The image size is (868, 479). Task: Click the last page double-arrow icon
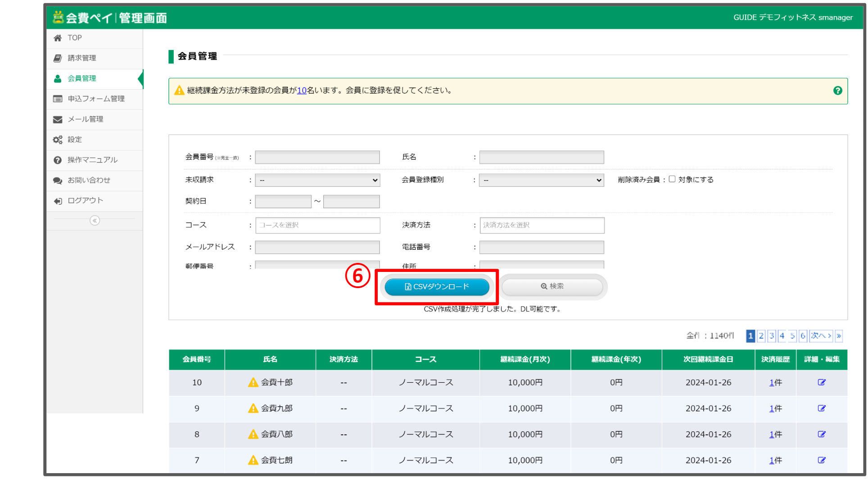(839, 336)
